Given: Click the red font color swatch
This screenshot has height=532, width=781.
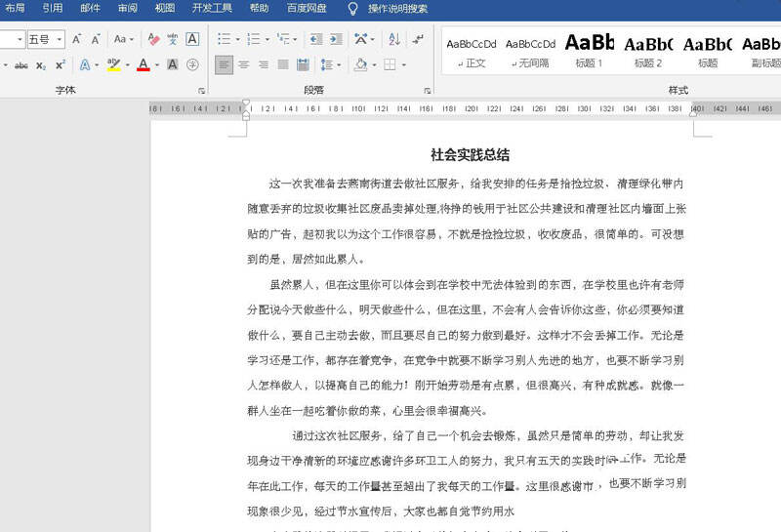Looking at the screenshot, I should pos(143,65).
